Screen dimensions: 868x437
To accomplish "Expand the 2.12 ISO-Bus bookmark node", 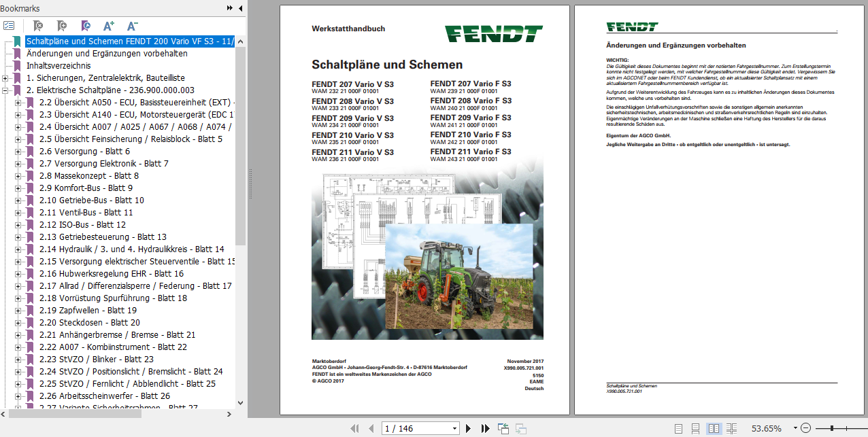I will 18,225.
